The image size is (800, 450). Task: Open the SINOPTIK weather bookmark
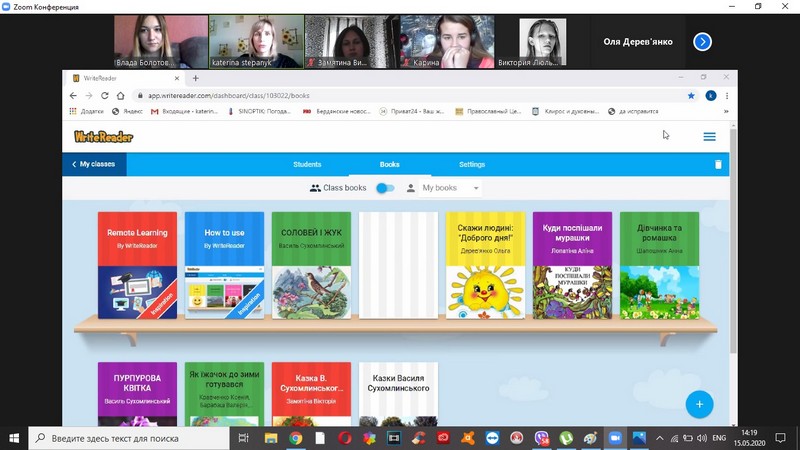pos(259,111)
